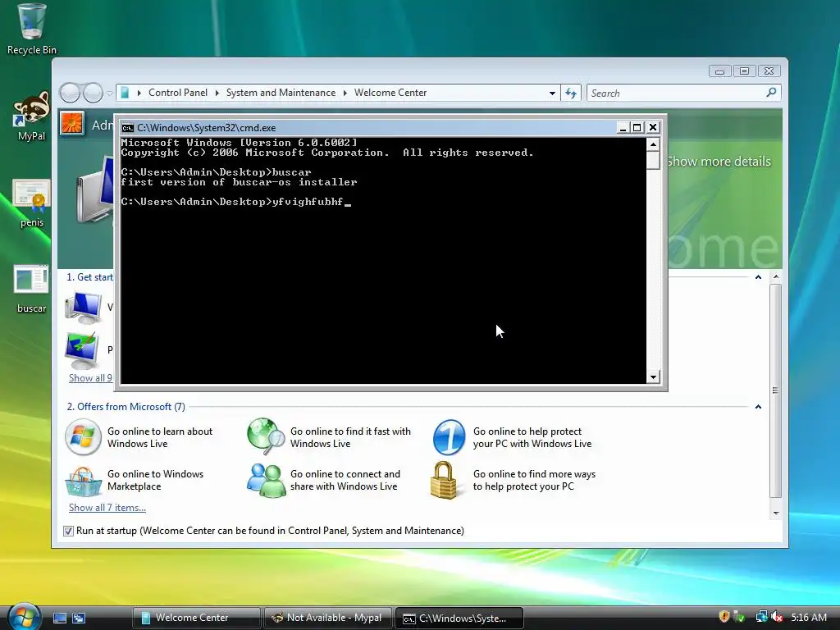Expand arrow after Control Panel breadcrumb

click(217, 94)
